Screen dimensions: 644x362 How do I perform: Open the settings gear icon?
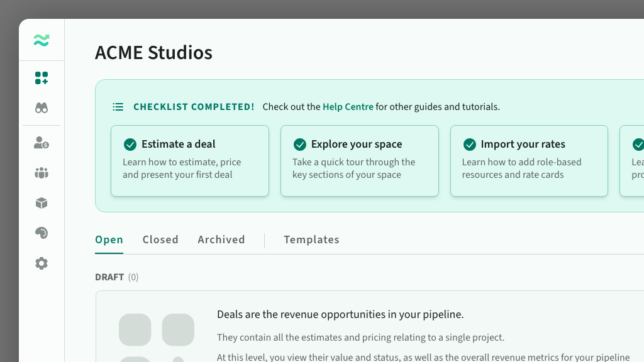tap(42, 263)
